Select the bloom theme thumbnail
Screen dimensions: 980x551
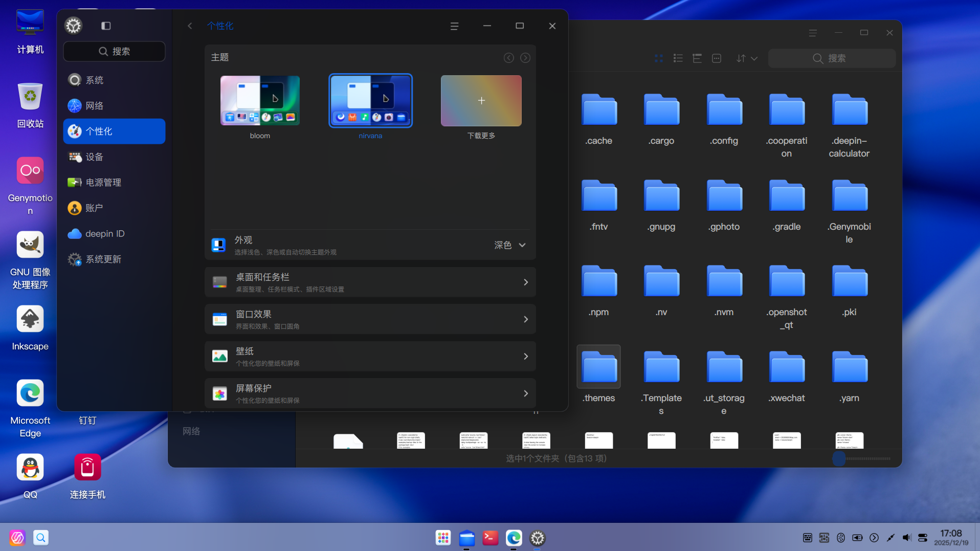coord(260,101)
